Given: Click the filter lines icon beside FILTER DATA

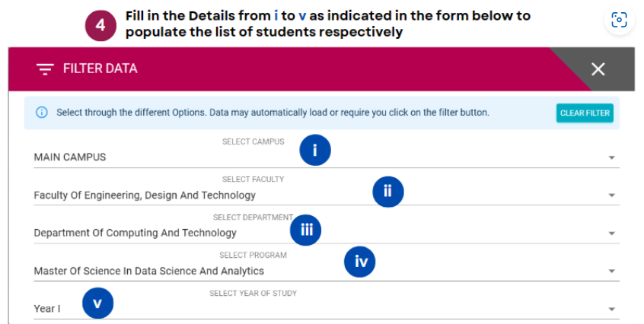Looking at the screenshot, I should [x=45, y=69].
